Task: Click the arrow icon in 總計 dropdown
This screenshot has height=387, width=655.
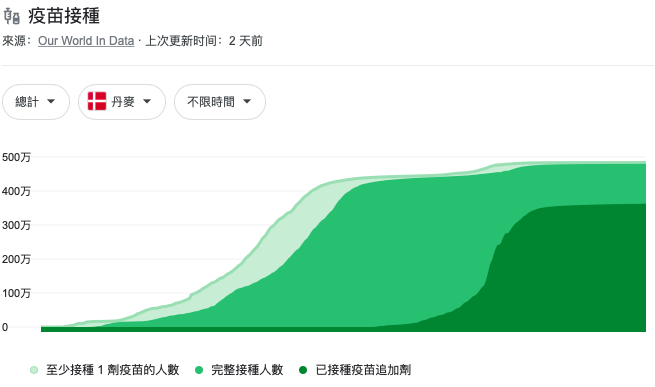Action: pyautogui.click(x=51, y=102)
